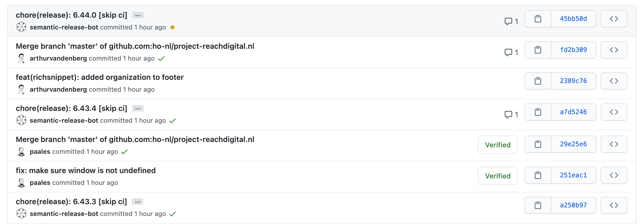
Task: Browse code at commit 2389c76
Action: point(614,81)
